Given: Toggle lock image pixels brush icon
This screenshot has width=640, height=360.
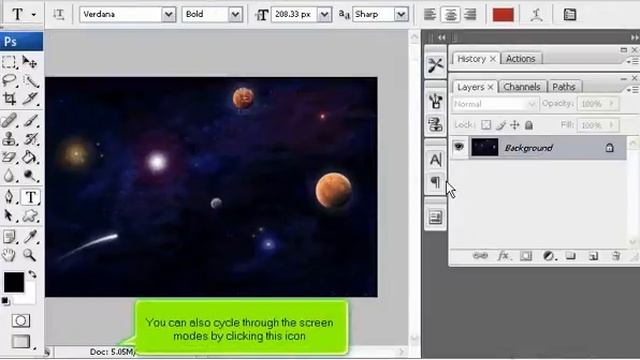Looking at the screenshot, I should coord(501,125).
